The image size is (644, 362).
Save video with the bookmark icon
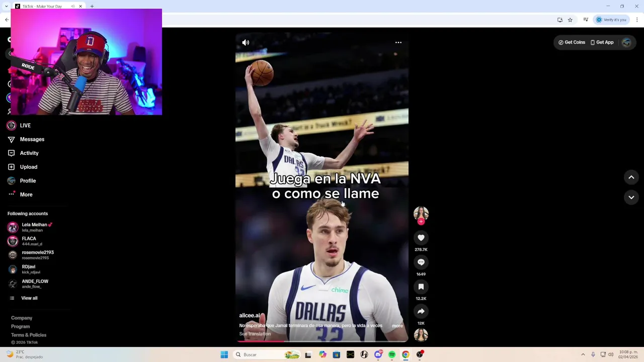pyautogui.click(x=421, y=287)
